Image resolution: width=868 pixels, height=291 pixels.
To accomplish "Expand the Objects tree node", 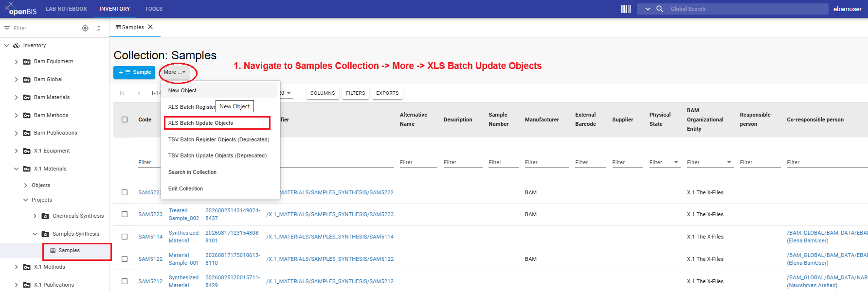I will click(x=25, y=186).
